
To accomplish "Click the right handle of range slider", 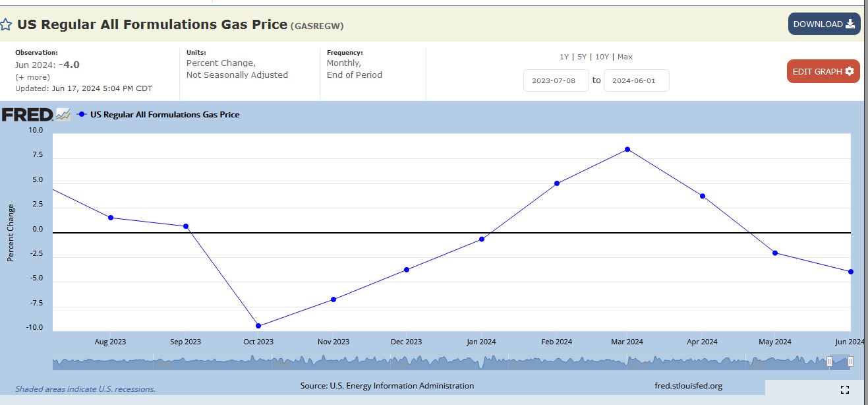I will (850, 361).
